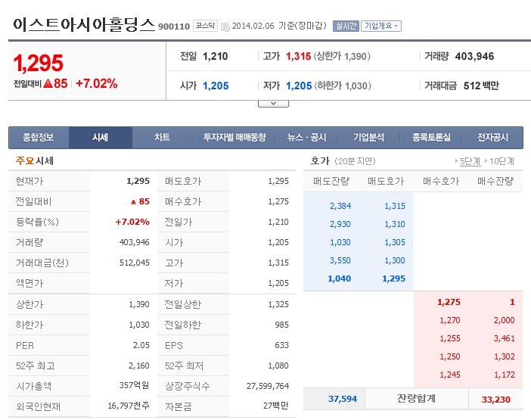This screenshot has width=531, height=420.
Task: Click the 외국인현재 value 16,797천주
Action: click(x=129, y=406)
